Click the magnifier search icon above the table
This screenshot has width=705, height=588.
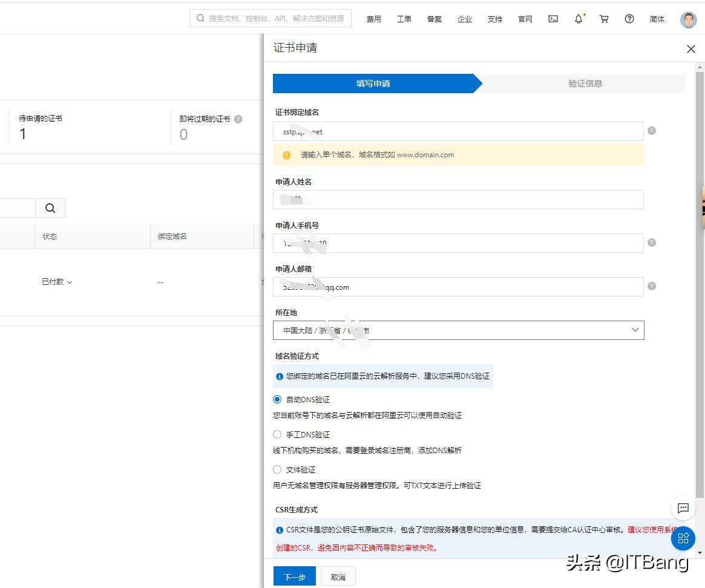pos(50,207)
